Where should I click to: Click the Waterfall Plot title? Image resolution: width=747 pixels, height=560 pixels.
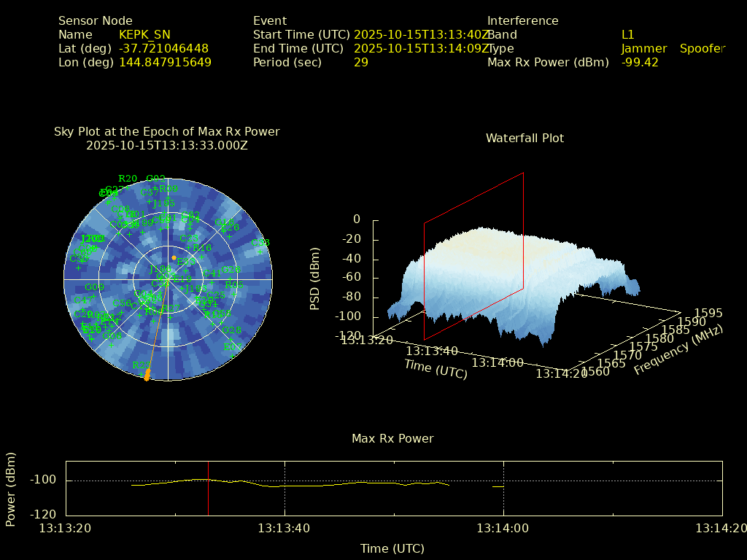click(525, 138)
